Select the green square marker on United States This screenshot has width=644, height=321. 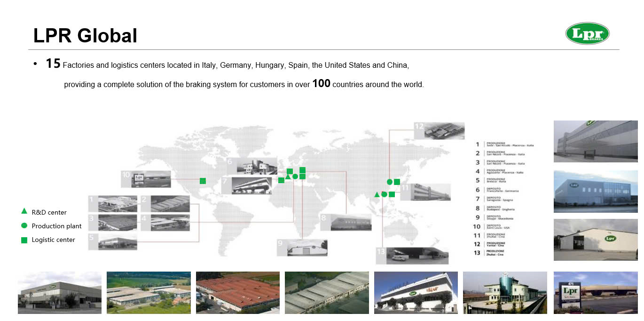pos(203,181)
